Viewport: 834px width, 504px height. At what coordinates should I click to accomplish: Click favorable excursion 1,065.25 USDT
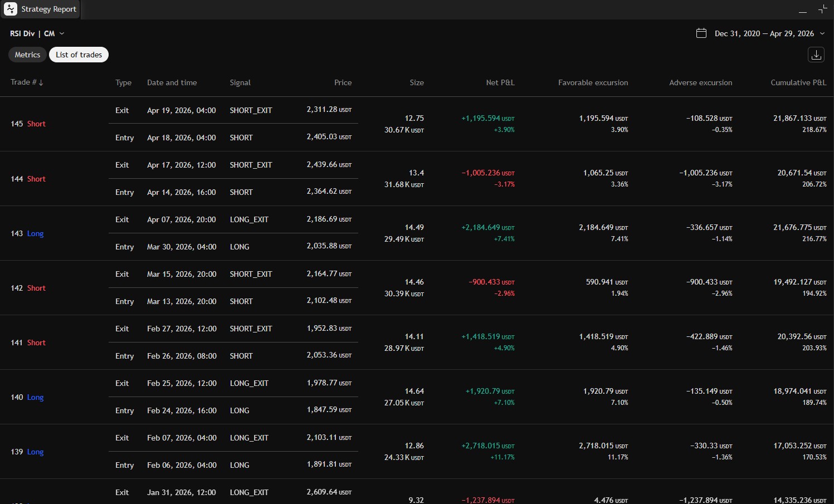point(605,173)
